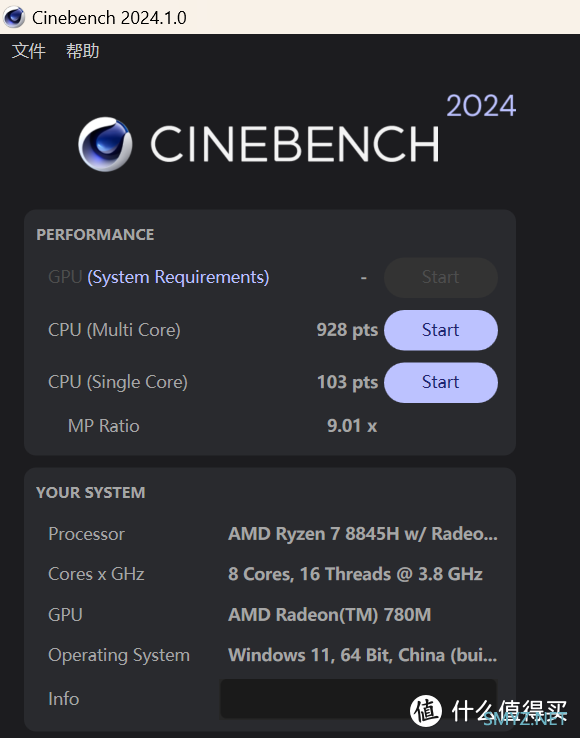Click the 8 Cores, 16 Threads value
Screen dimensions: 580x738
coord(355,574)
